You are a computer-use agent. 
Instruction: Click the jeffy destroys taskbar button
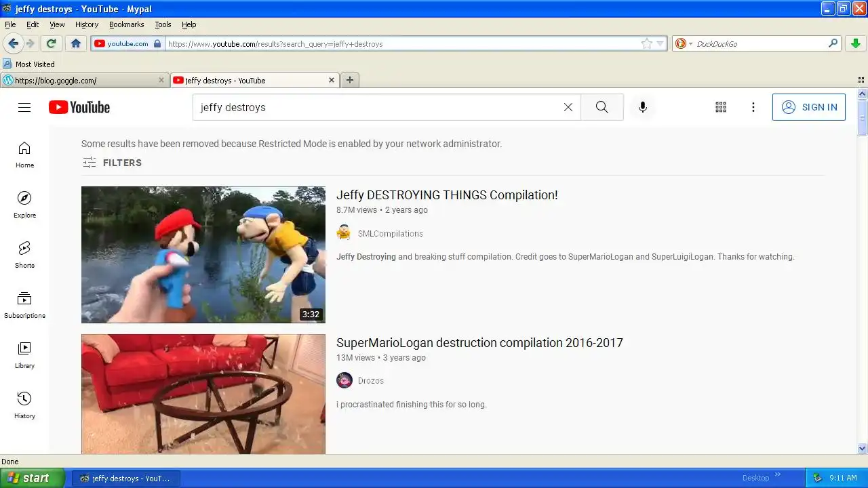click(126, 478)
